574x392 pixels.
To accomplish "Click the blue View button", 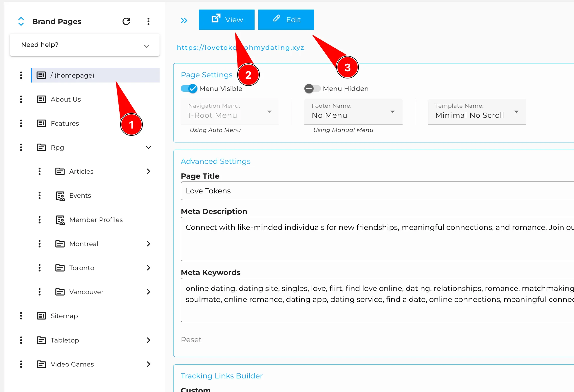I will tap(226, 20).
